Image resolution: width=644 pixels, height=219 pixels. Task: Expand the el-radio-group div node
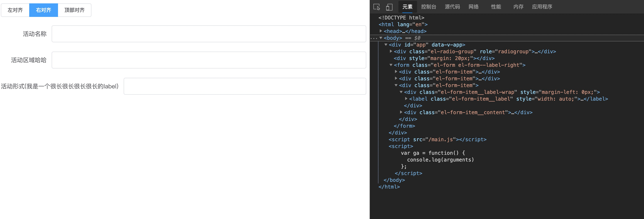click(391, 51)
